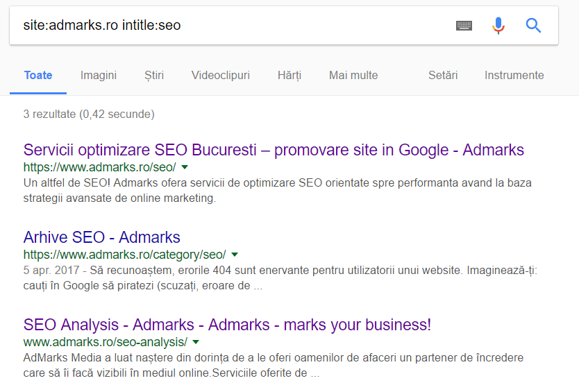Open the Setări menu

click(443, 76)
